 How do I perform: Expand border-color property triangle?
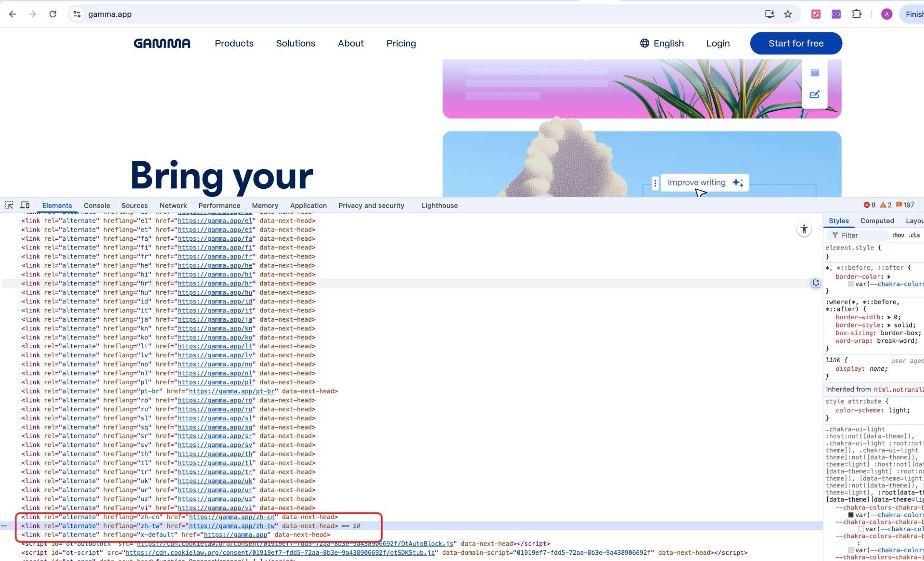coord(889,277)
